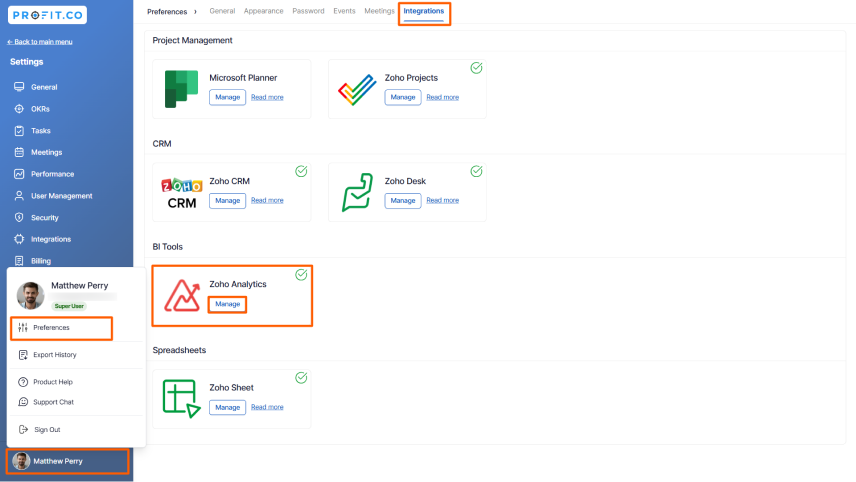The width and height of the screenshot is (856, 482).
Task: Manage Zoho Projects integration
Action: [403, 97]
